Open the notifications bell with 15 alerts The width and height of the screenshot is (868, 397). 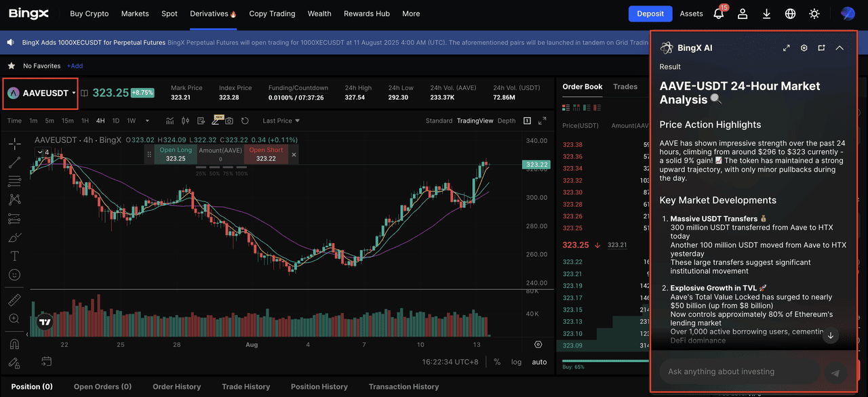click(719, 14)
